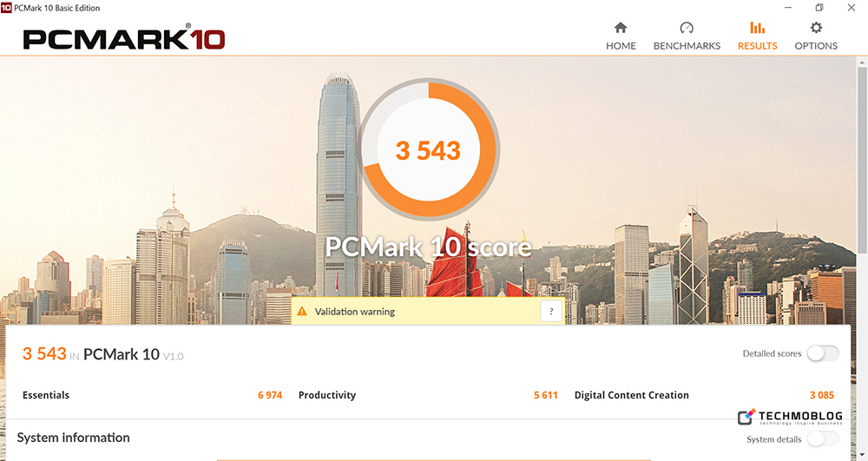Click the Digital Content Creation score 3 085
The image size is (868, 461).
point(822,395)
